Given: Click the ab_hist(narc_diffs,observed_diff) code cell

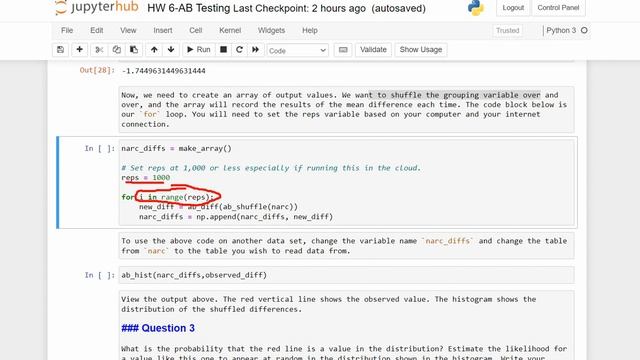Looking at the screenshot, I should click(347, 275).
